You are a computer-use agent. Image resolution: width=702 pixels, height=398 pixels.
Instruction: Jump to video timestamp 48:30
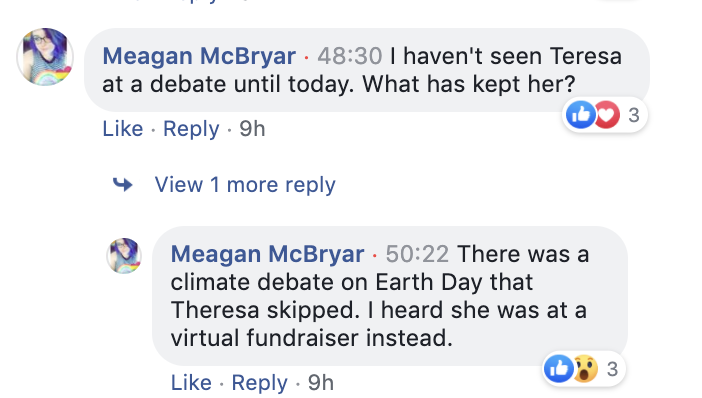tap(350, 56)
